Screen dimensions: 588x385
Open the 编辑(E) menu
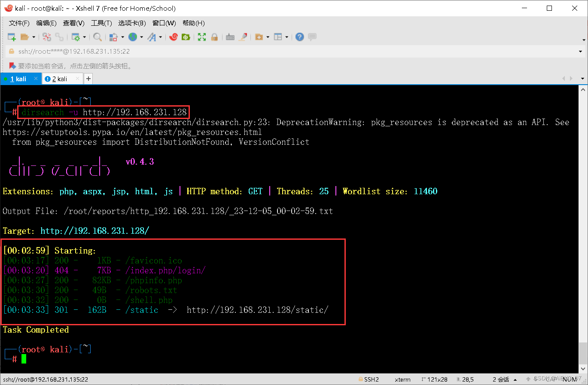(46, 23)
